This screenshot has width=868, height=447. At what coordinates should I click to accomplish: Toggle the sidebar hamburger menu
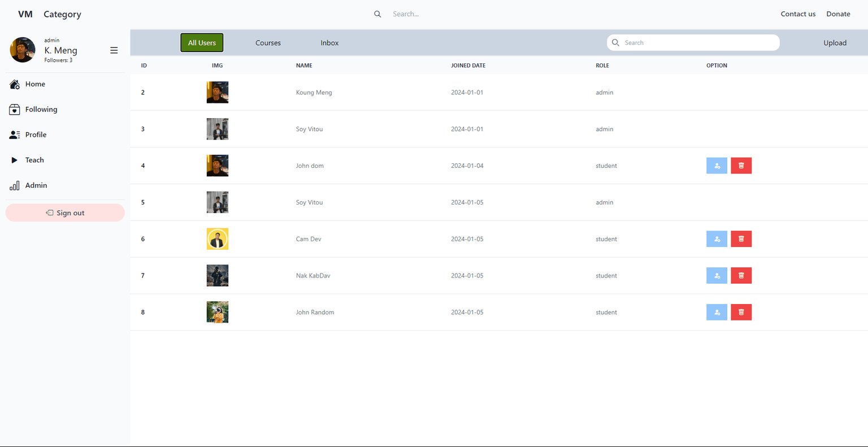(114, 50)
